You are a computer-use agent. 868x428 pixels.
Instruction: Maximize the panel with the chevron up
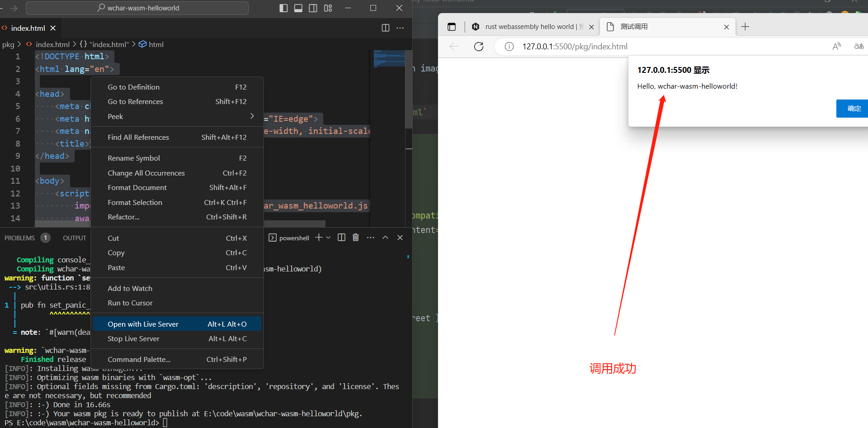coord(385,238)
